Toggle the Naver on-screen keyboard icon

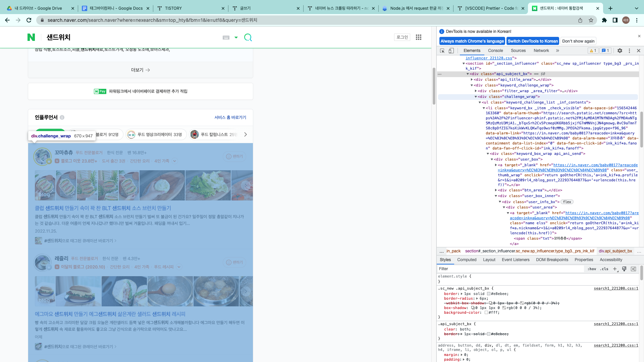tap(226, 38)
